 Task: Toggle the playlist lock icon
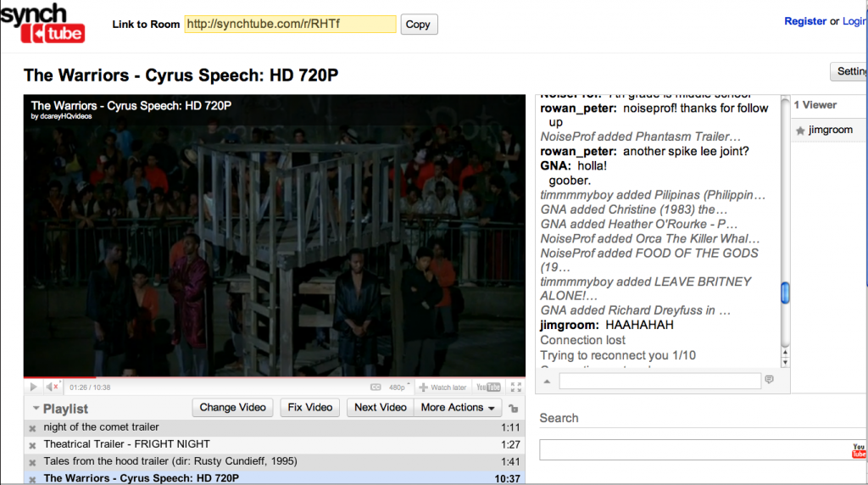(514, 409)
